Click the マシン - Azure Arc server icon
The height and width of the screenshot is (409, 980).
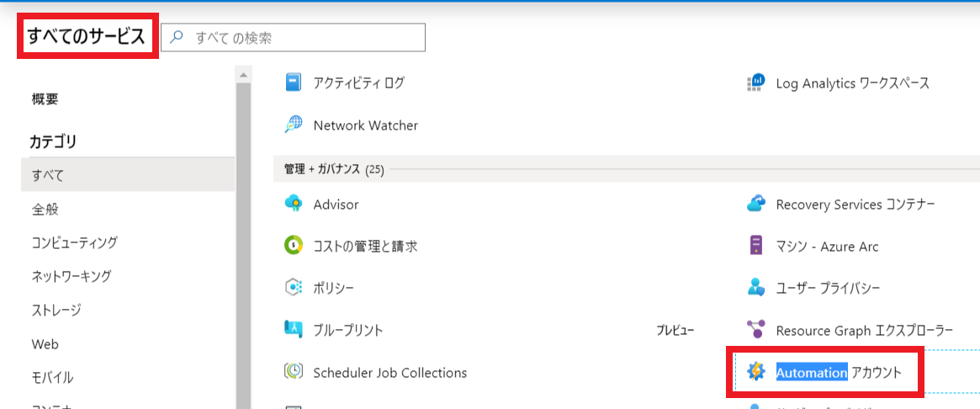click(x=756, y=246)
